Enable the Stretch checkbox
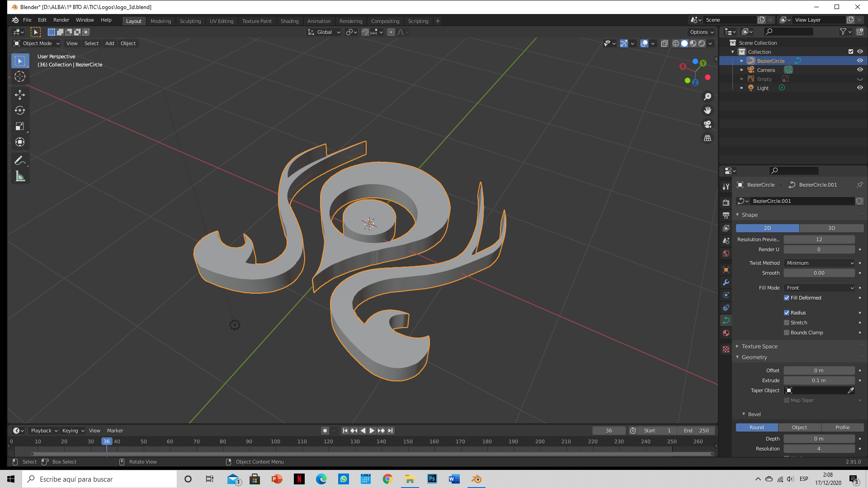This screenshot has height=488, width=868. (787, 323)
